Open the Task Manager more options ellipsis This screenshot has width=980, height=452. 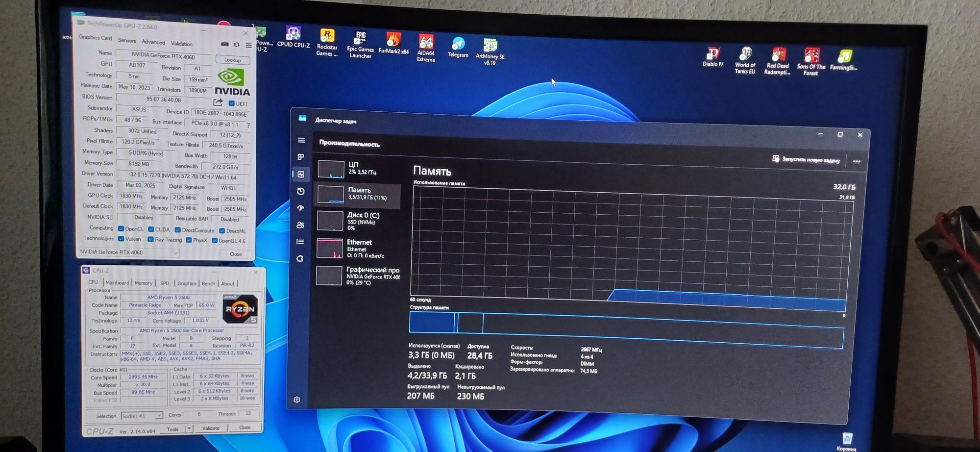coord(856,161)
